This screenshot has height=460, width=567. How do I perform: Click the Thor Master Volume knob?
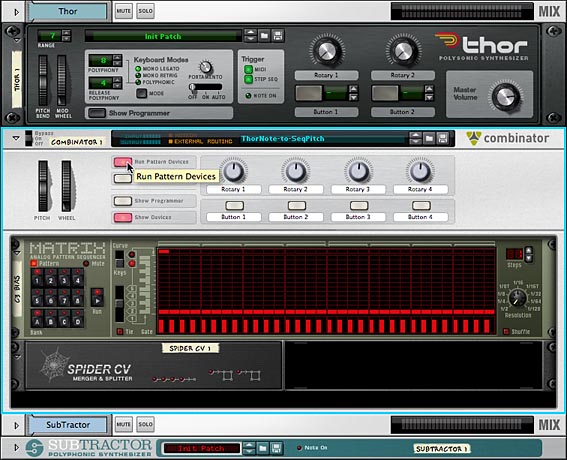click(506, 97)
